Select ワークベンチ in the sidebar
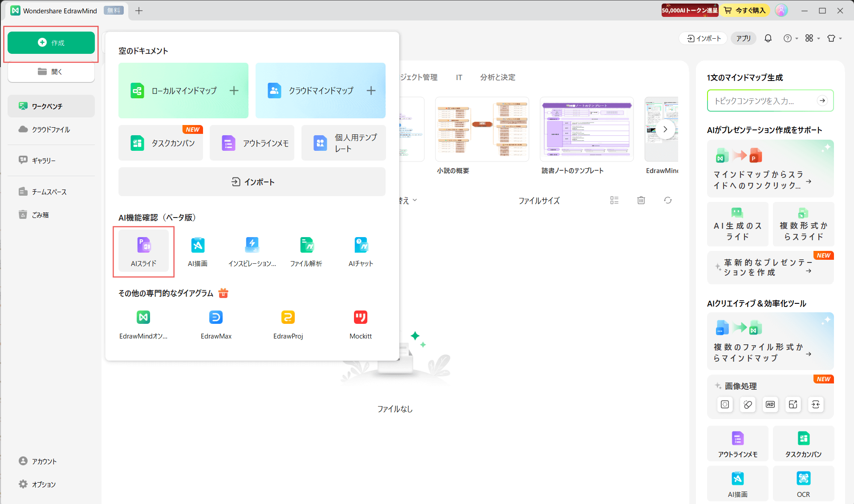 (x=51, y=106)
